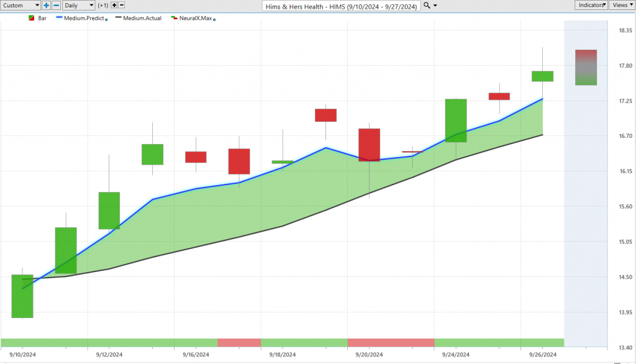Click the 9/12/2024 date axis label

pos(109,355)
